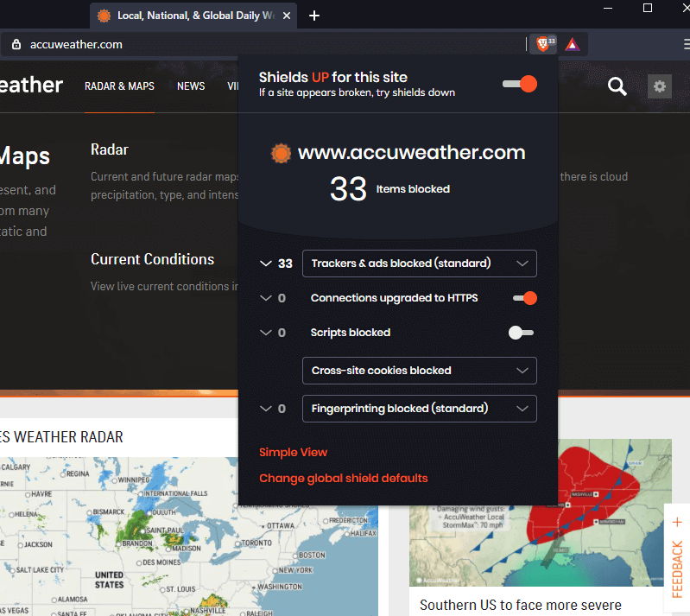Open a new browser tab with plus button
Viewport: 690px width, 616px height.
[314, 16]
